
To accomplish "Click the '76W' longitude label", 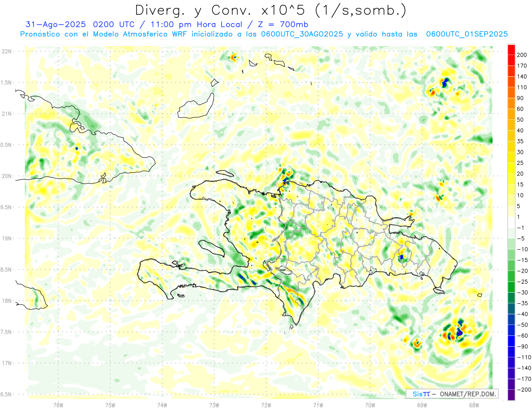I will click(x=58, y=405).
